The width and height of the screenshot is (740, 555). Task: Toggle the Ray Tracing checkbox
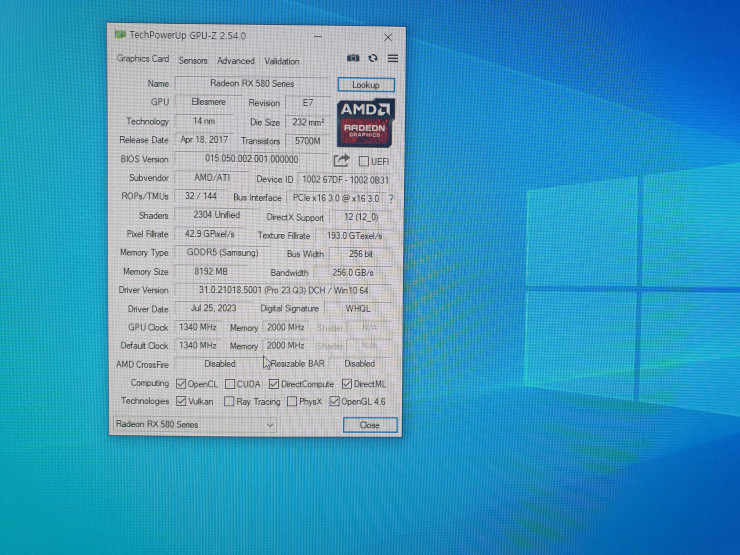click(x=229, y=402)
